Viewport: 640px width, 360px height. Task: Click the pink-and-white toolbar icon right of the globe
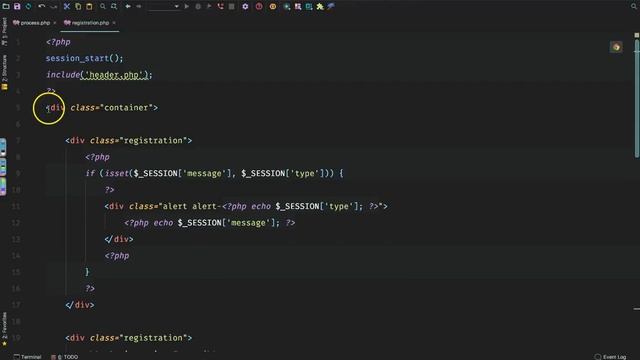pos(298,7)
